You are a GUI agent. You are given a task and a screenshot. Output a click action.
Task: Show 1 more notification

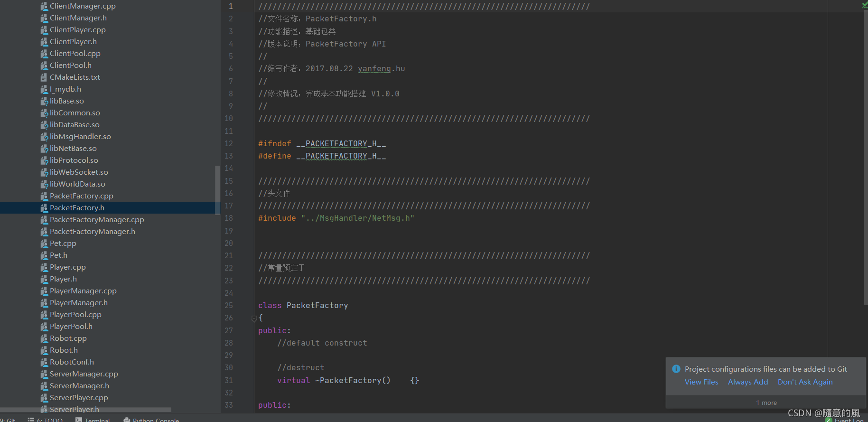[766, 403]
